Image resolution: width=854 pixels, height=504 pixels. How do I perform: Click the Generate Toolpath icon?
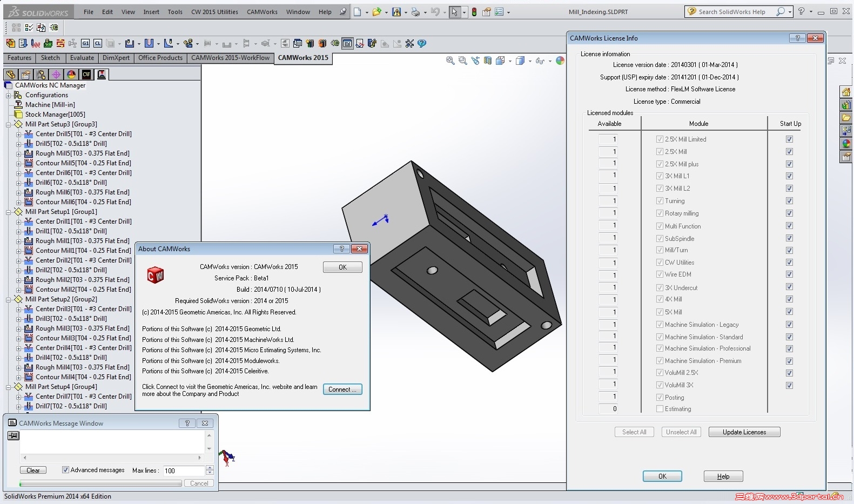click(36, 43)
